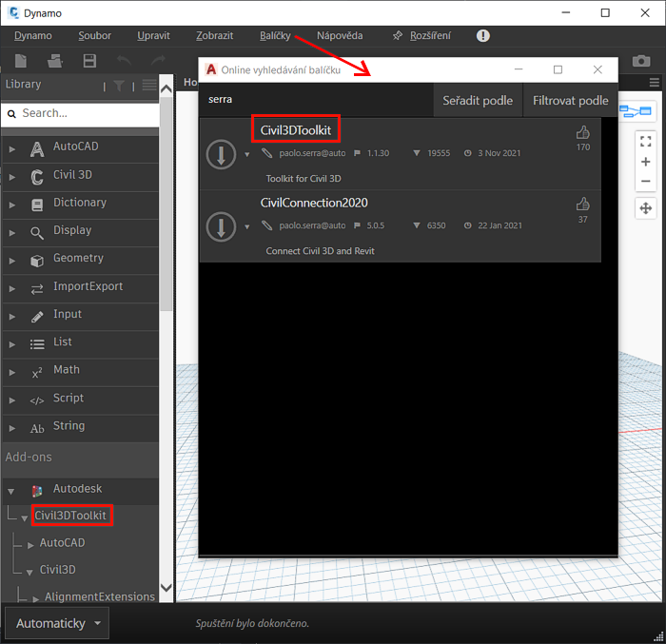Undo the last action arrow icon
This screenshot has width=666, height=644.
tap(124, 60)
